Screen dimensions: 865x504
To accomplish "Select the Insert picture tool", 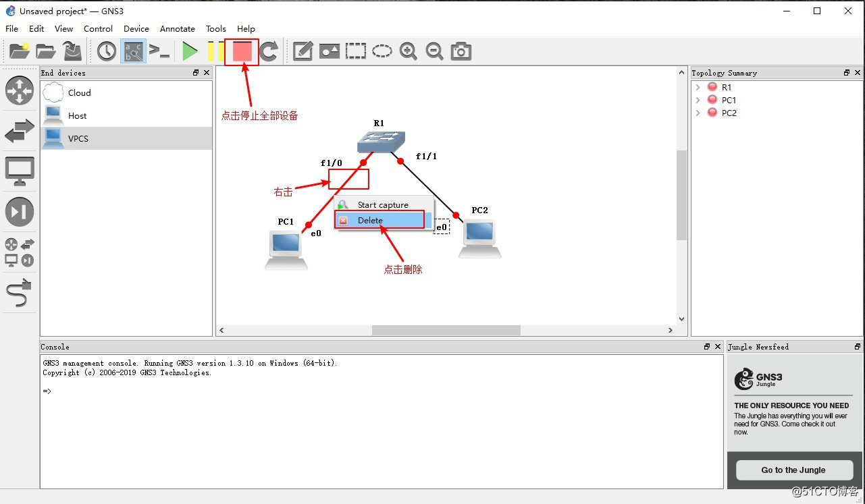I will [329, 51].
